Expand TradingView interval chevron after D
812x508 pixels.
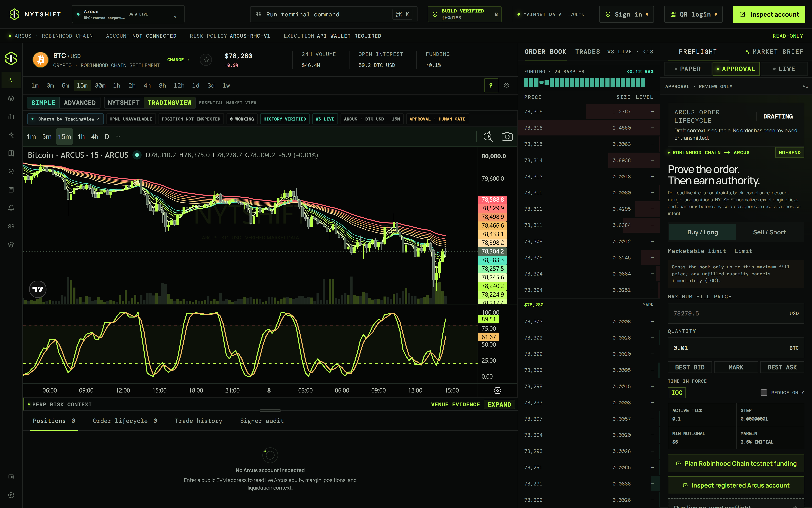(x=118, y=137)
